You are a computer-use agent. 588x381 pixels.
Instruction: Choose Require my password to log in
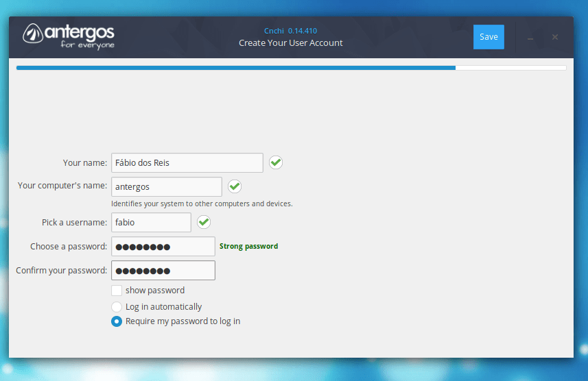tap(117, 321)
